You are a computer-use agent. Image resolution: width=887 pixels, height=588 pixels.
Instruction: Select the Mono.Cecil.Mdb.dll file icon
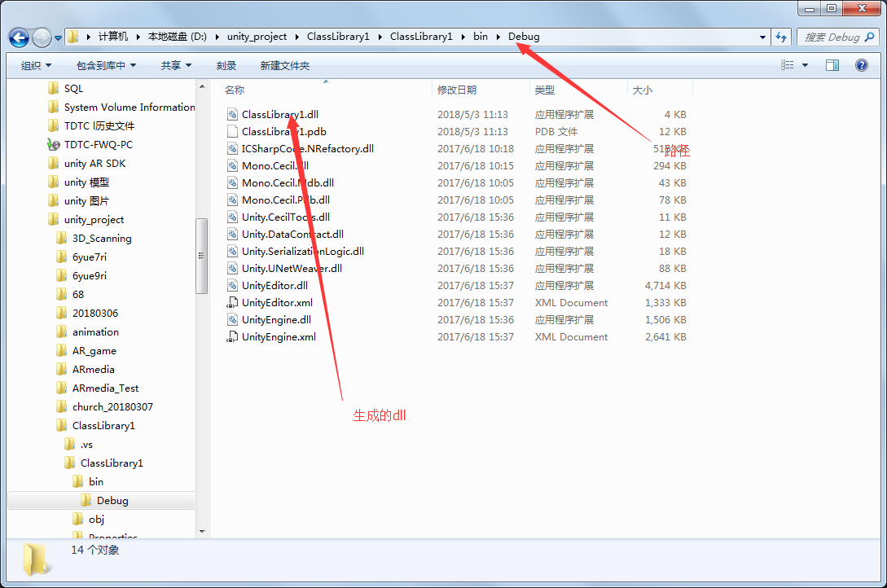click(232, 182)
